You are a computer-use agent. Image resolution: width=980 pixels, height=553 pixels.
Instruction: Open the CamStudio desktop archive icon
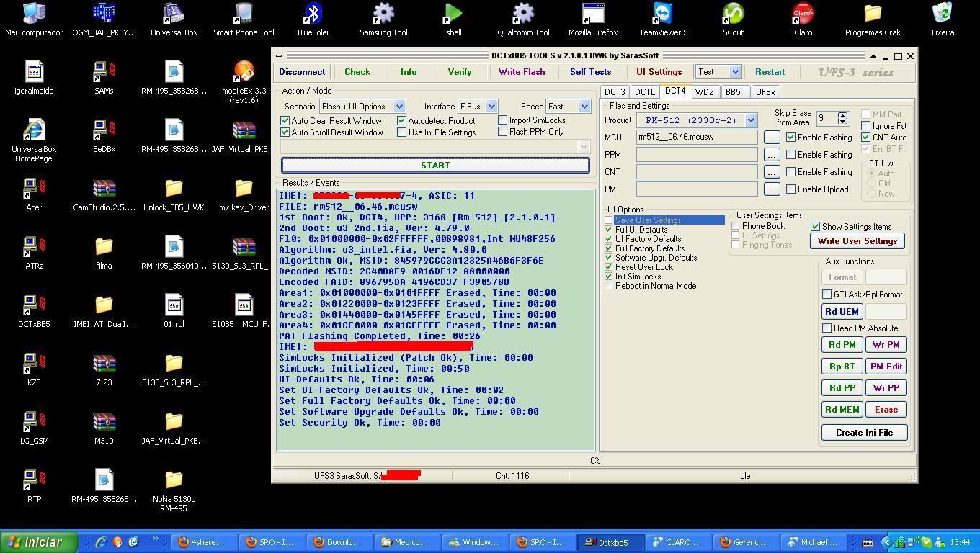(104, 194)
